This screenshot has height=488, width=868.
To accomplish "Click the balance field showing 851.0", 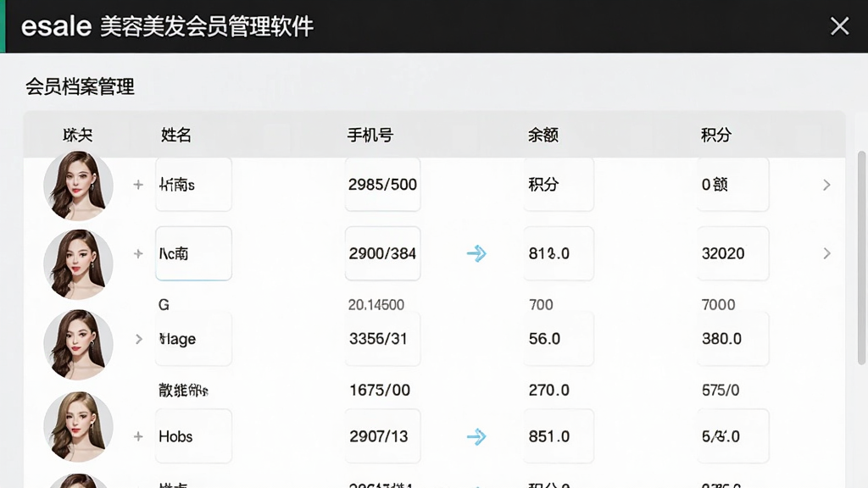I will 559,436.
